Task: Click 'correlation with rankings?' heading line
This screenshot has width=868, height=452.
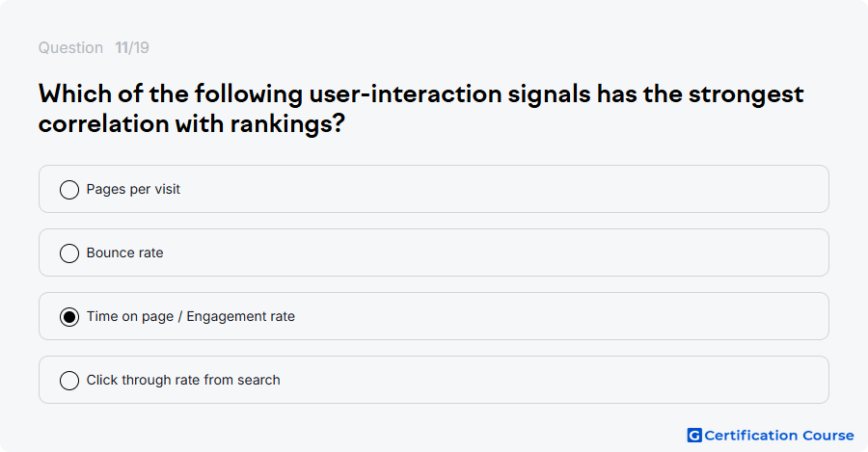Action: coord(192,123)
